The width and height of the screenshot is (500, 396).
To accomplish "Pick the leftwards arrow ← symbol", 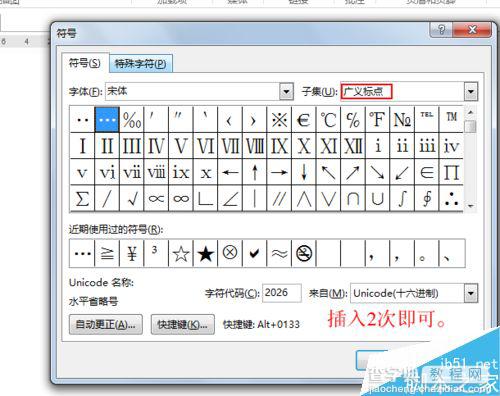I will (230, 172).
